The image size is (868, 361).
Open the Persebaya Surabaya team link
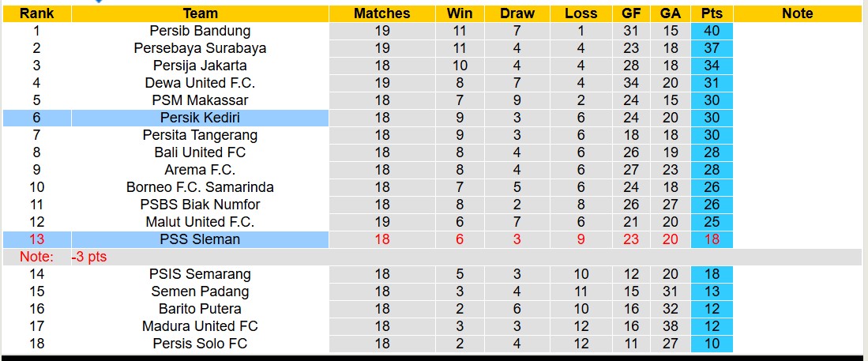[200, 48]
